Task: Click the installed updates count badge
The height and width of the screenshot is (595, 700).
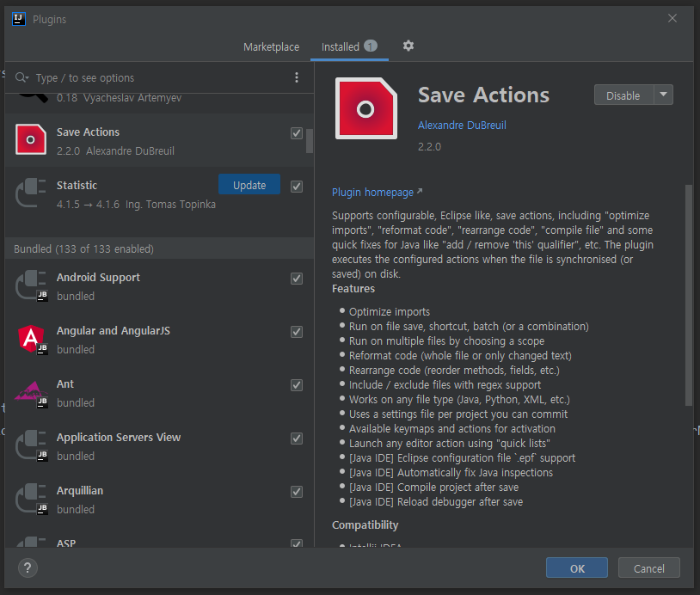Action: point(371,46)
